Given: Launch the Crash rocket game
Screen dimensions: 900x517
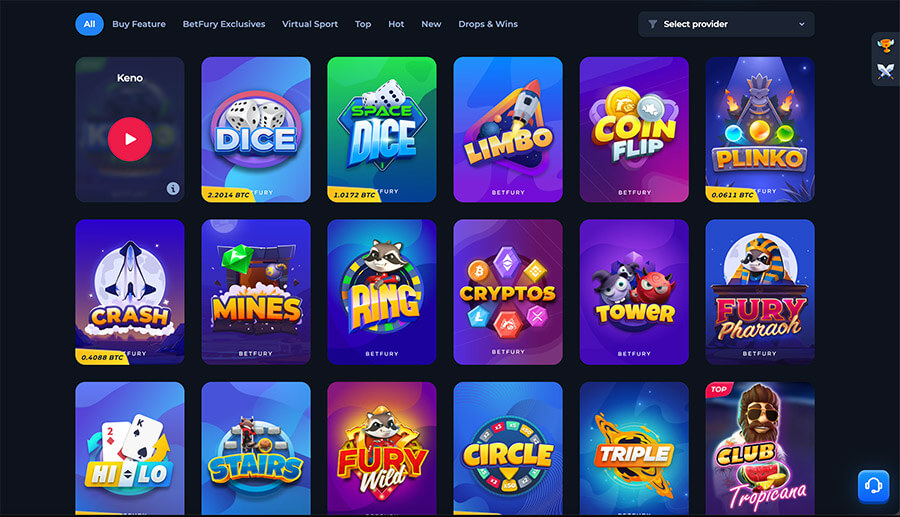Looking at the screenshot, I should pos(130,291).
